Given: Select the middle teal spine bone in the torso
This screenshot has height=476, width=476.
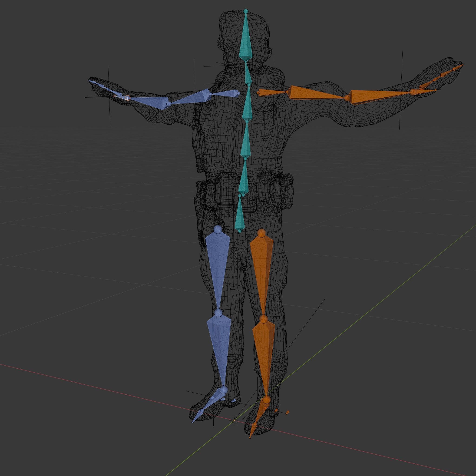Looking at the screenshot, I should point(246,140).
